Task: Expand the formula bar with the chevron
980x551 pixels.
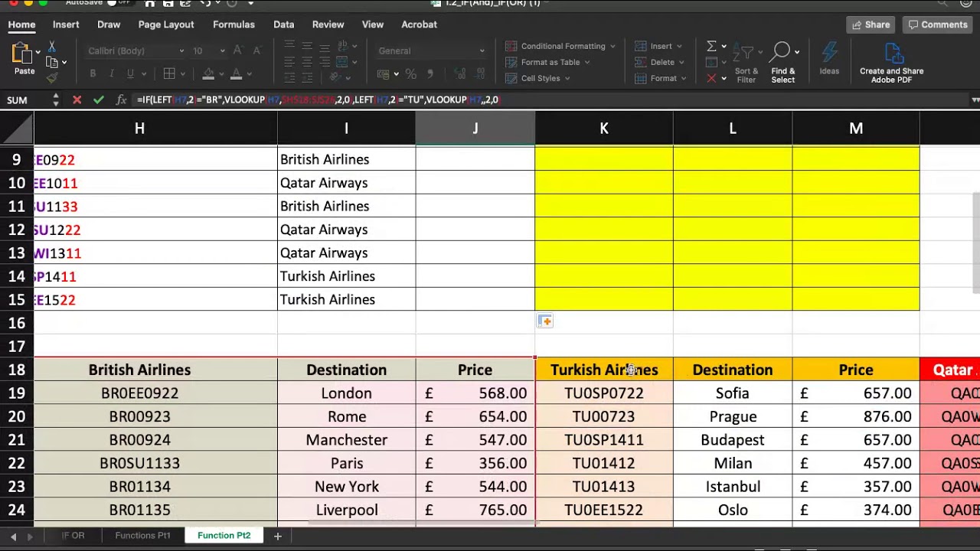Action: 975,99
